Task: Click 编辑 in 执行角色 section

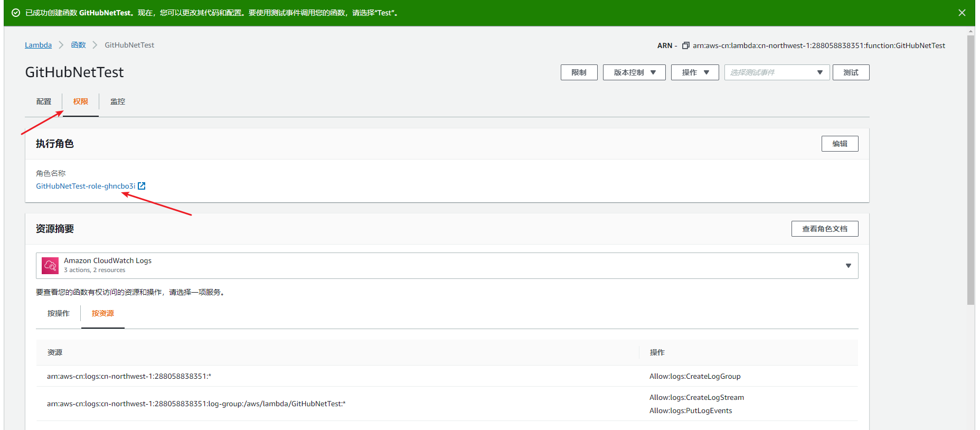Action: [840, 144]
